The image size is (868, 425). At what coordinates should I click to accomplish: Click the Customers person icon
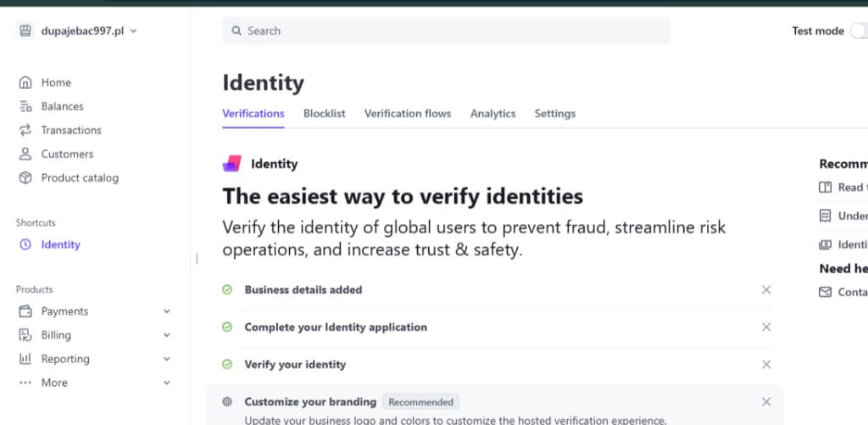(25, 154)
